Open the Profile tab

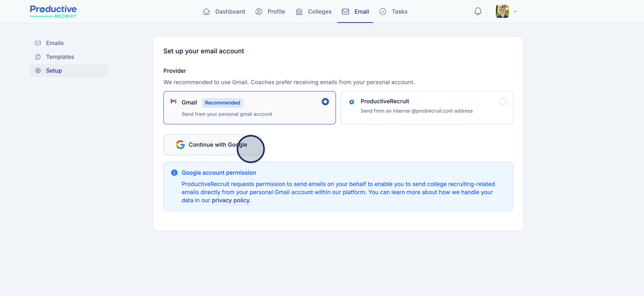pos(270,12)
